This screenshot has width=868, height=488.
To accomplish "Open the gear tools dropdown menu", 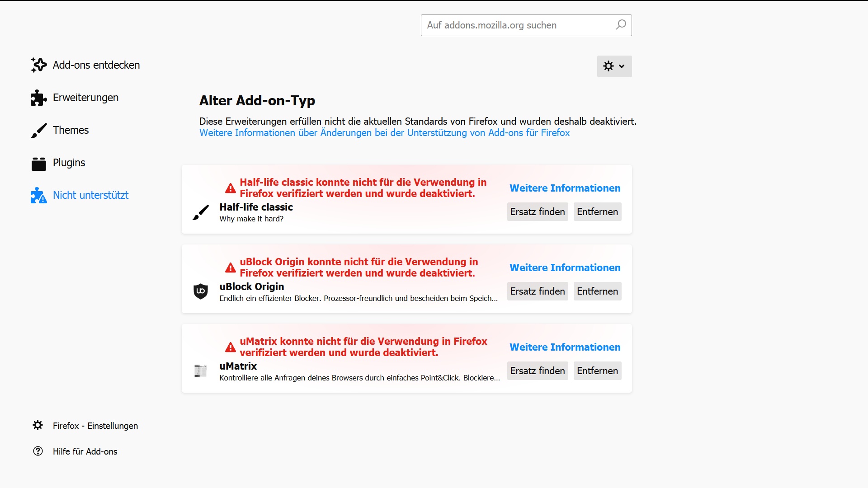I will [614, 66].
